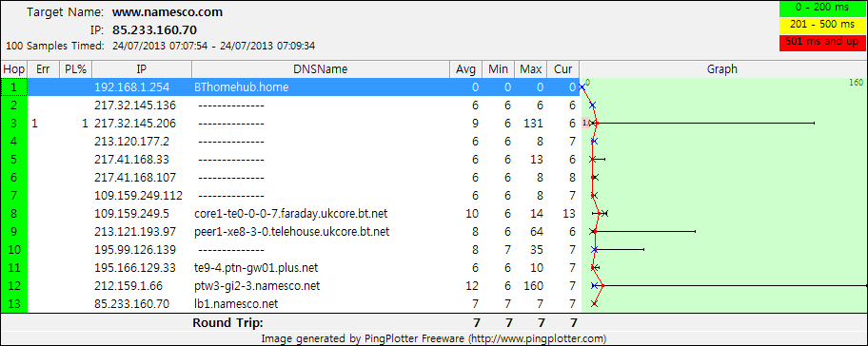Click the Cur column header
868x346 pixels.
[x=563, y=69]
